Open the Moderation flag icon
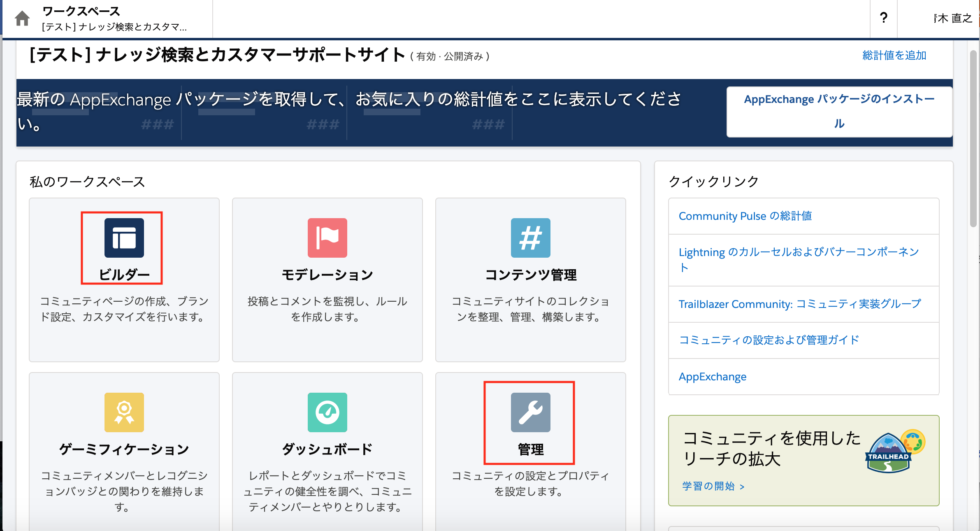This screenshot has height=531, width=980. tap(327, 238)
